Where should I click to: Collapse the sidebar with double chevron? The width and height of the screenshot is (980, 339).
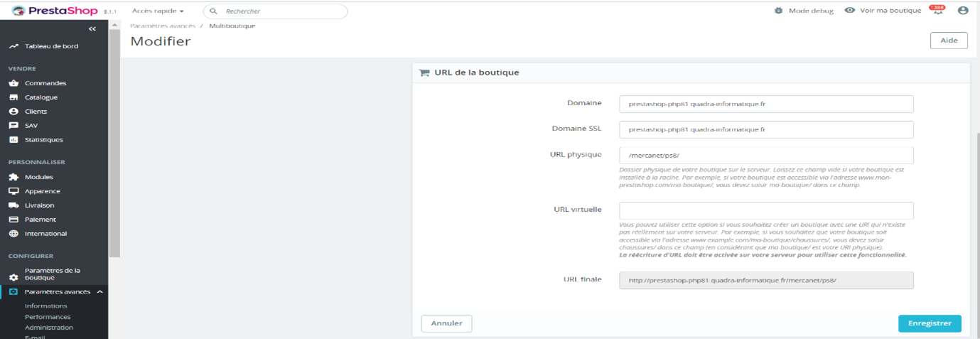92,28
